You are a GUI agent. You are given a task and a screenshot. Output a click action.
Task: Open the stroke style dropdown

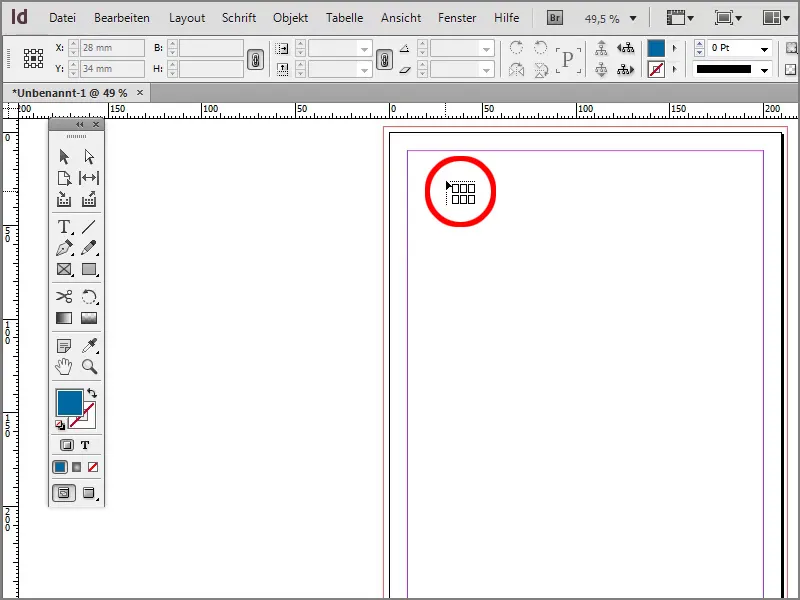[x=764, y=70]
